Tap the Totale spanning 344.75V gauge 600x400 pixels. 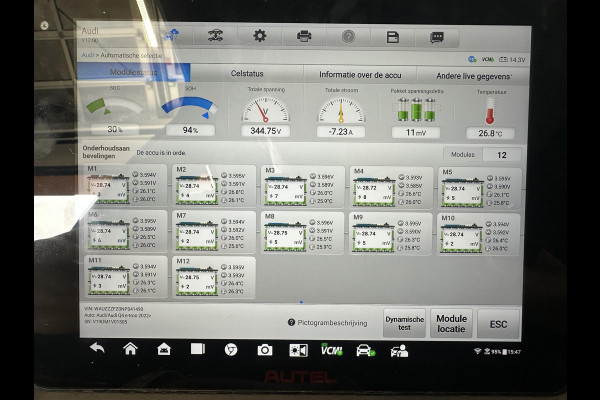click(x=266, y=112)
